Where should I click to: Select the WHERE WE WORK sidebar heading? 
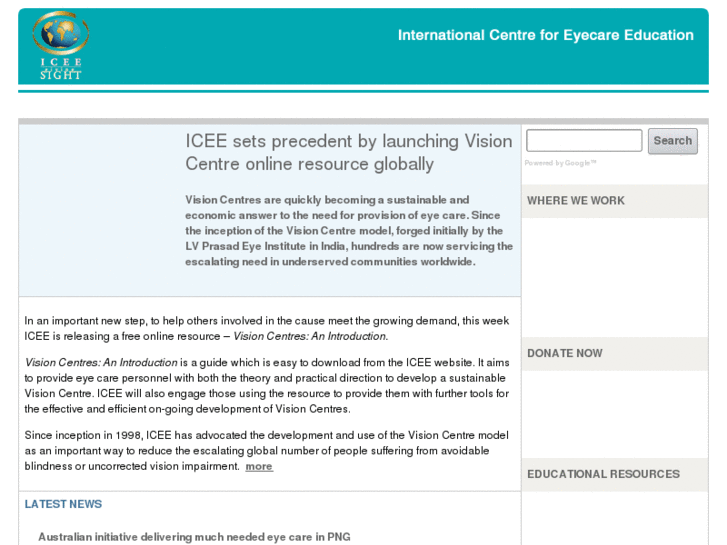575,200
